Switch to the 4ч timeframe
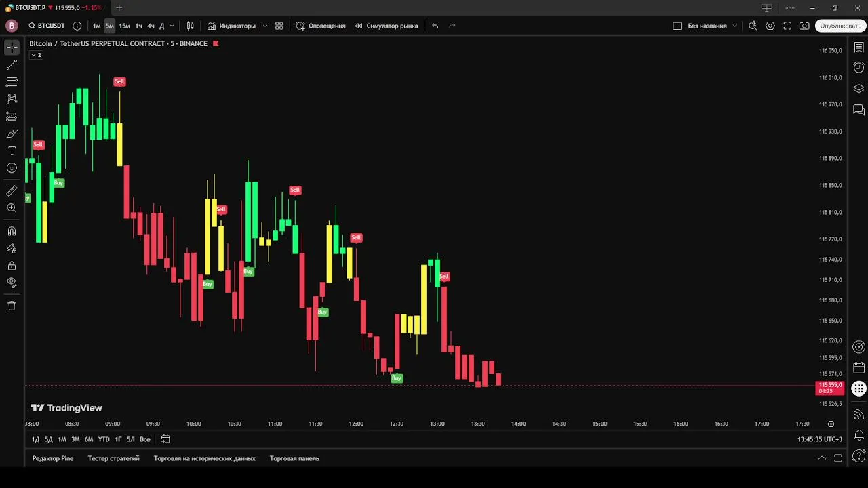 coord(151,26)
